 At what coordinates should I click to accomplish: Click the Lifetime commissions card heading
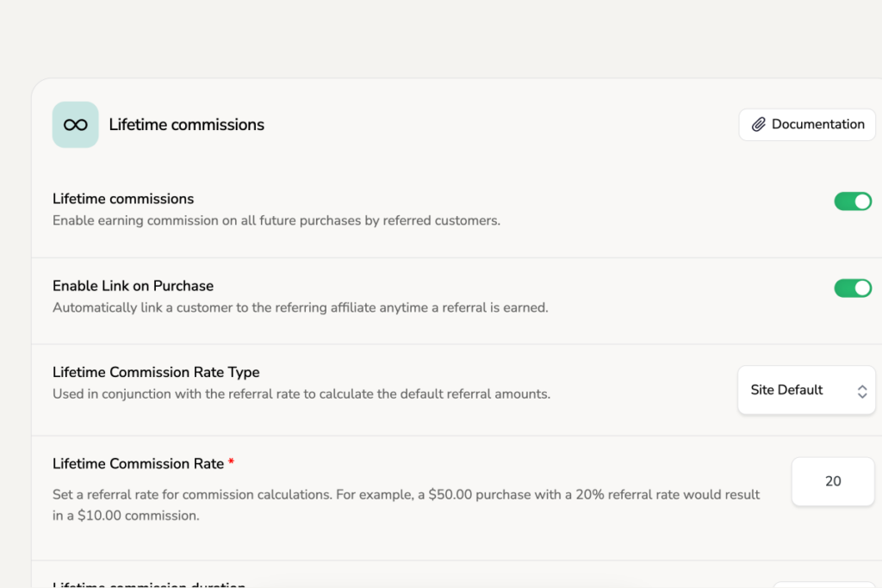click(186, 124)
